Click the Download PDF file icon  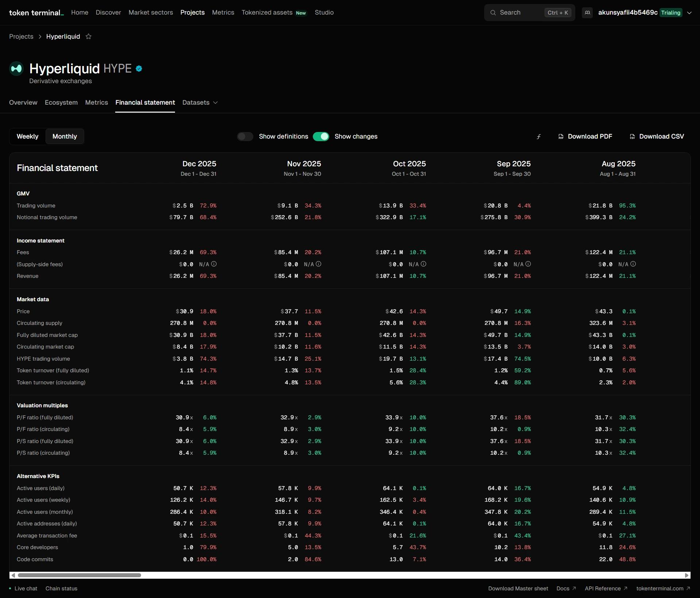click(561, 136)
